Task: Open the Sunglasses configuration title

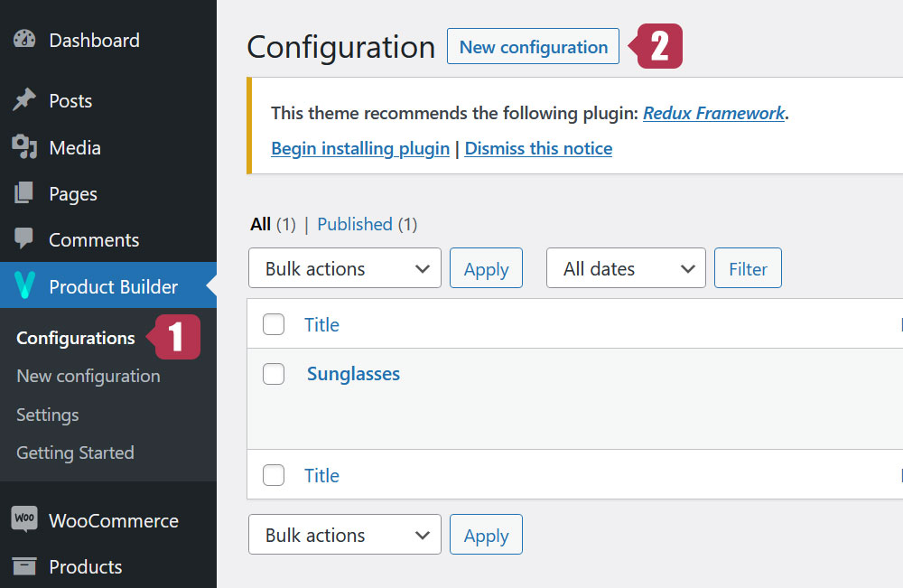Action: coord(353,374)
